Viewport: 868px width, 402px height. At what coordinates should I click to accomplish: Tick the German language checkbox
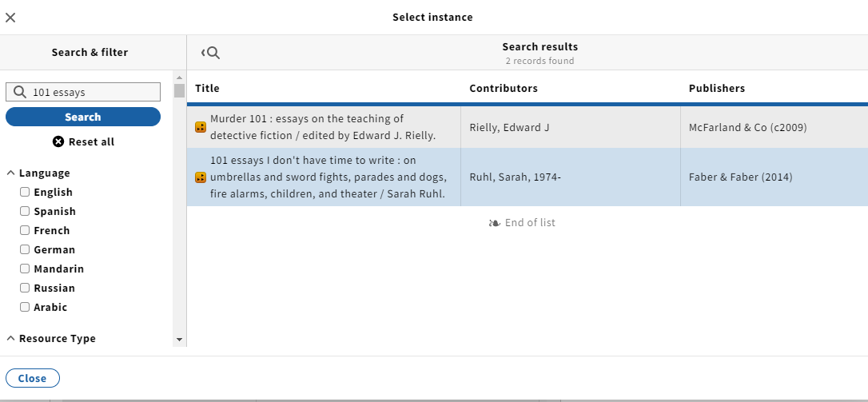[25, 249]
